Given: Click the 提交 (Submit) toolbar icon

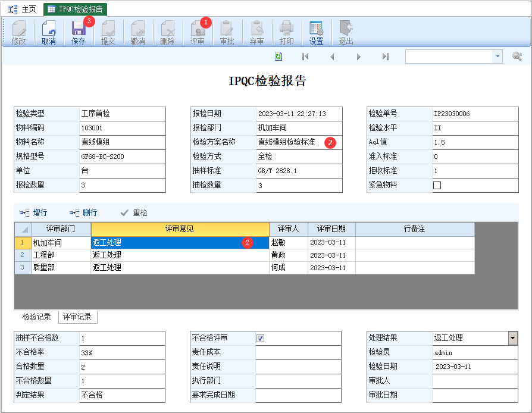Looking at the screenshot, I should (x=108, y=33).
